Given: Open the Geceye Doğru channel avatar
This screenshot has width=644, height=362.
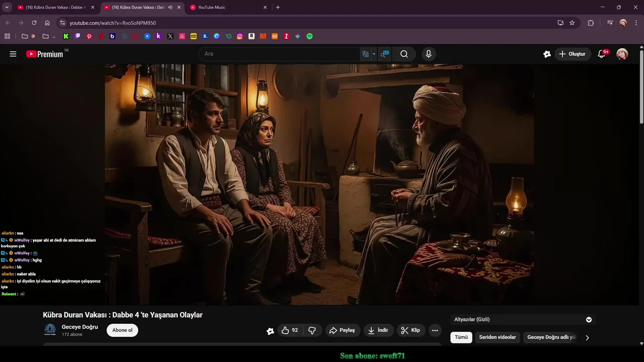Looking at the screenshot, I should pyautogui.click(x=50, y=330).
